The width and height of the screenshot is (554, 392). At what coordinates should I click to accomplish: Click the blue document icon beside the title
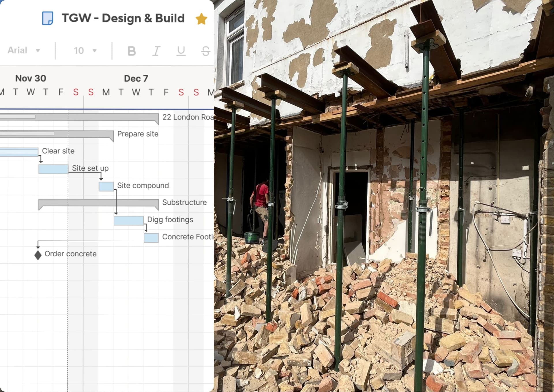48,18
